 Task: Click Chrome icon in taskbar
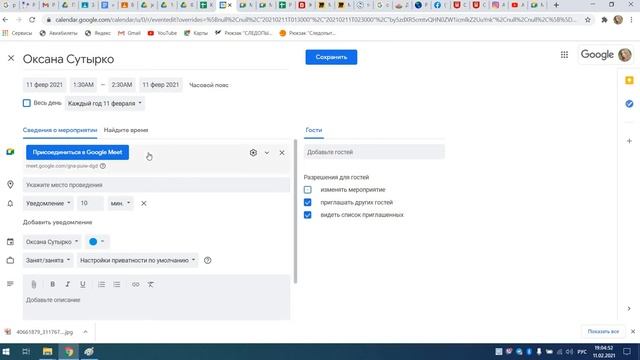[69, 351]
